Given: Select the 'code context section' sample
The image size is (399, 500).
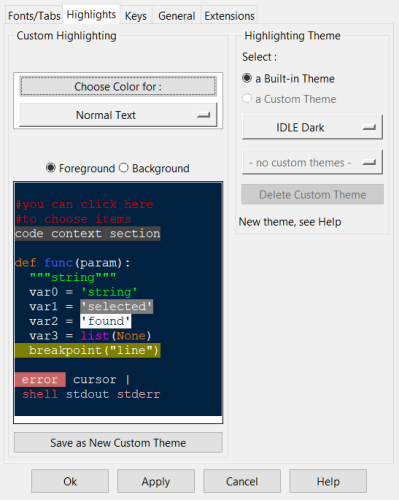Looking at the screenshot, I should (88, 233).
